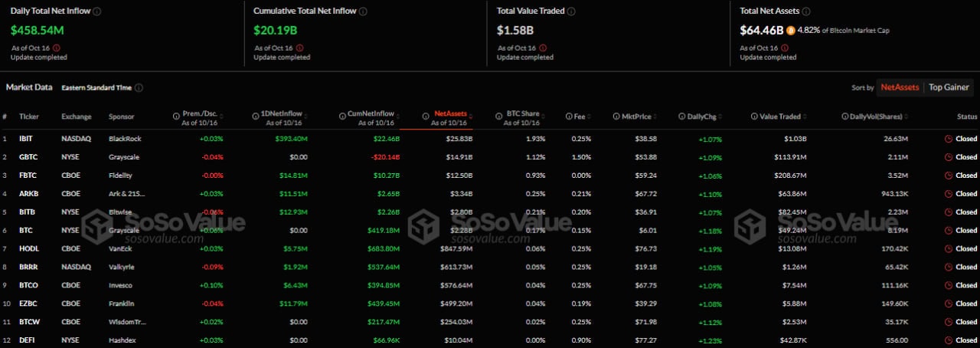The image size is (980, 348).
Task: Select the Exchange column header
Action: pos(77,117)
